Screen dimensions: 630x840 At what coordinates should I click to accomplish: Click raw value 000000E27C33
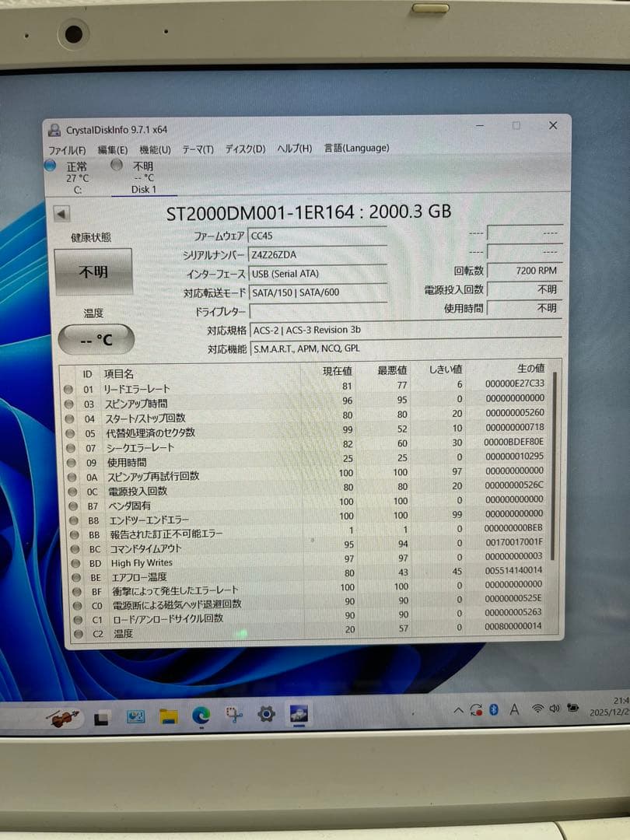[x=514, y=383]
